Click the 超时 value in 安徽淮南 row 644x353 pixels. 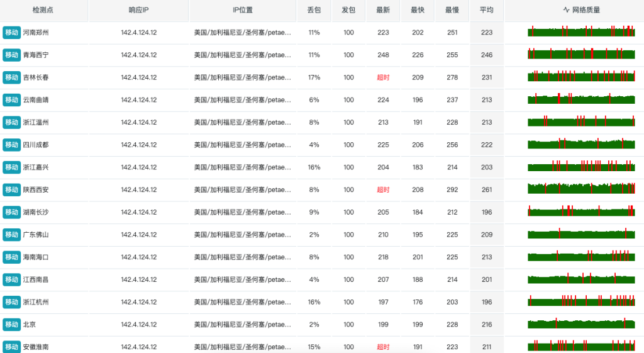tap(383, 347)
